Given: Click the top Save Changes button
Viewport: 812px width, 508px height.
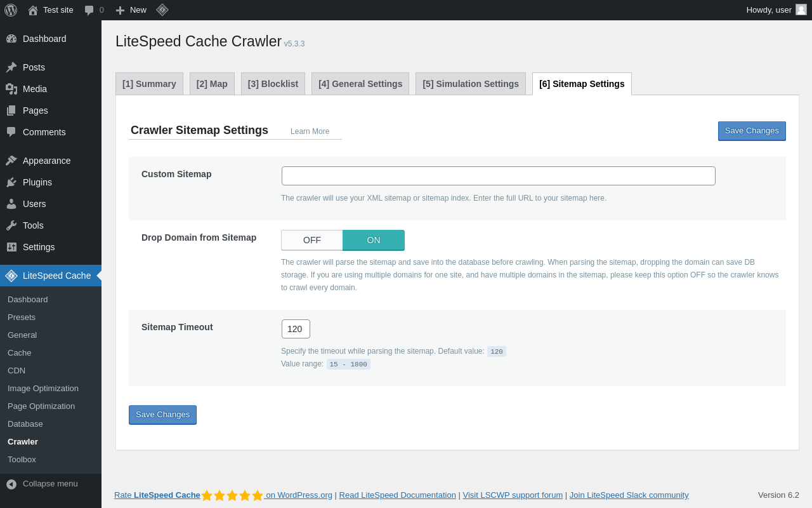Looking at the screenshot, I should 752,131.
